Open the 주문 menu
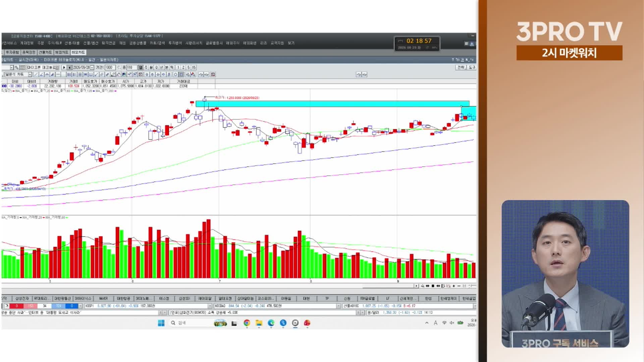Image resolution: width=644 pixels, height=362 pixels. click(41, 43)
